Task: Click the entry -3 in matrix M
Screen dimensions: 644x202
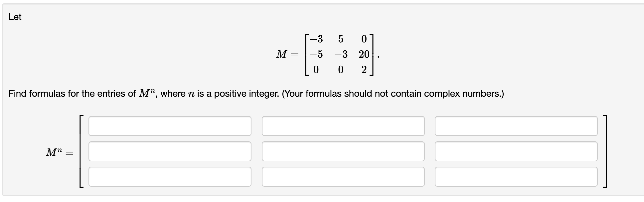Action: tap(316, 39)
